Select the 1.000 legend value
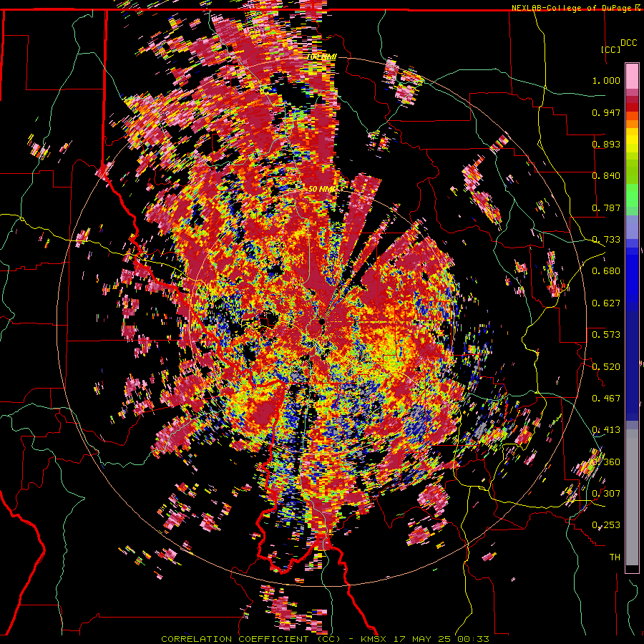The width and height of the screenshot is (644, 644). 606,80
